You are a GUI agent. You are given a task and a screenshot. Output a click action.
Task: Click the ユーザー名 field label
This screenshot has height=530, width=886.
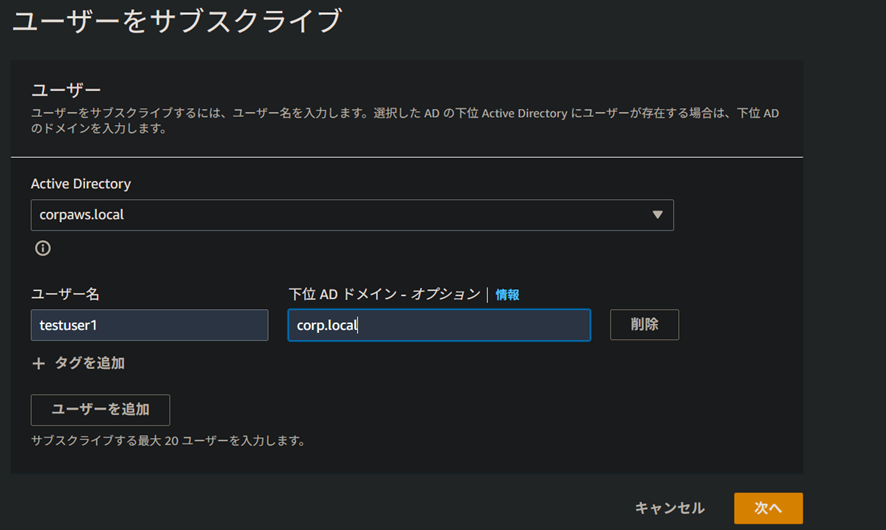pyautogui.click(x=65, y=294)
